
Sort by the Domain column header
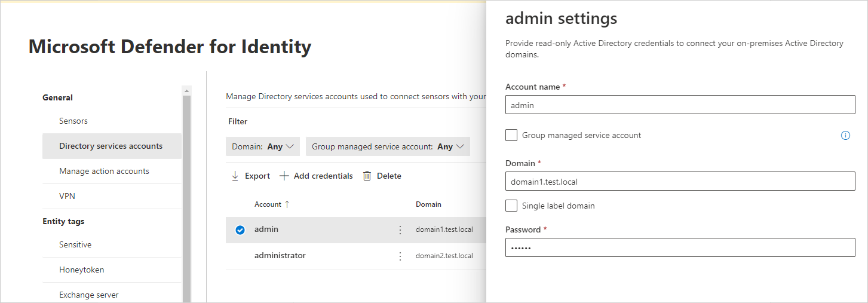click(428, 204)
